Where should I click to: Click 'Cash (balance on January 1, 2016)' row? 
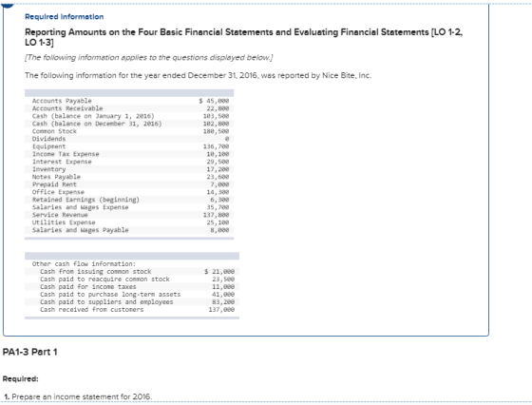[x=129, y=116]
